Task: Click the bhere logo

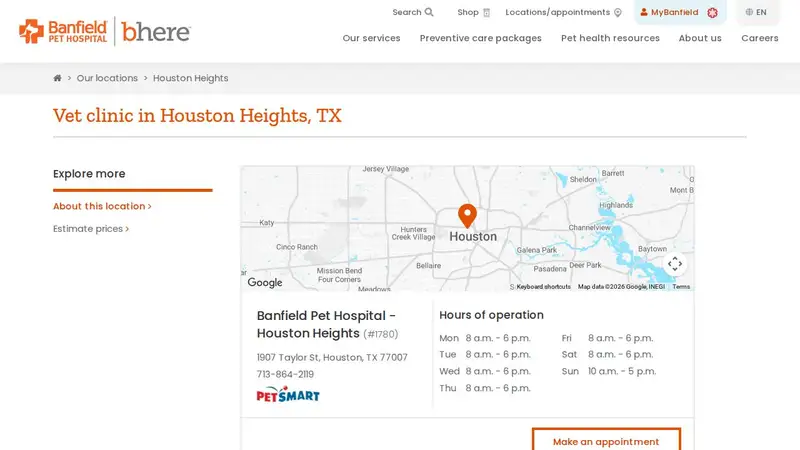Action: (x=156, y=32)
